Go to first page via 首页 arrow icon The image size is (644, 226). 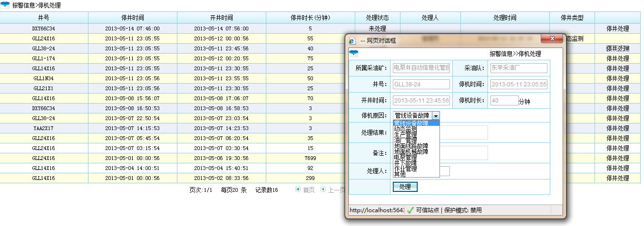click(x=298, y=189)
